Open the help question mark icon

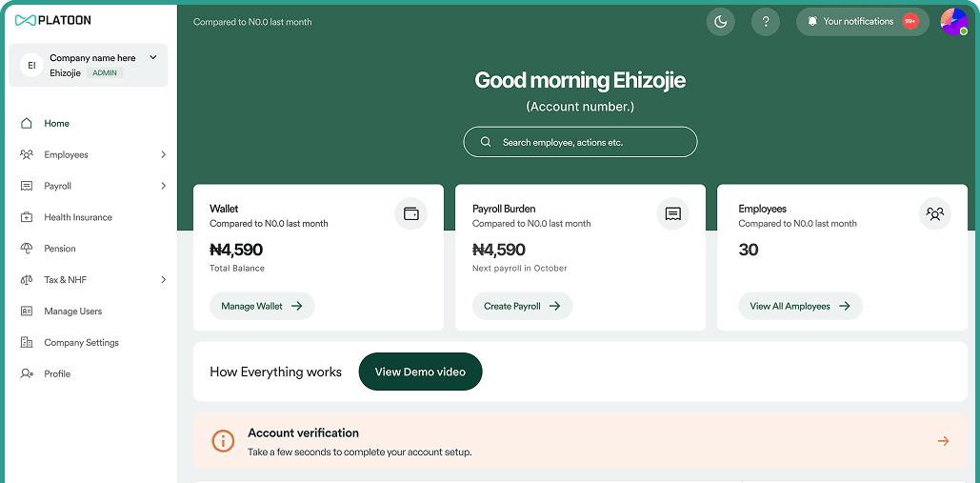765,22
